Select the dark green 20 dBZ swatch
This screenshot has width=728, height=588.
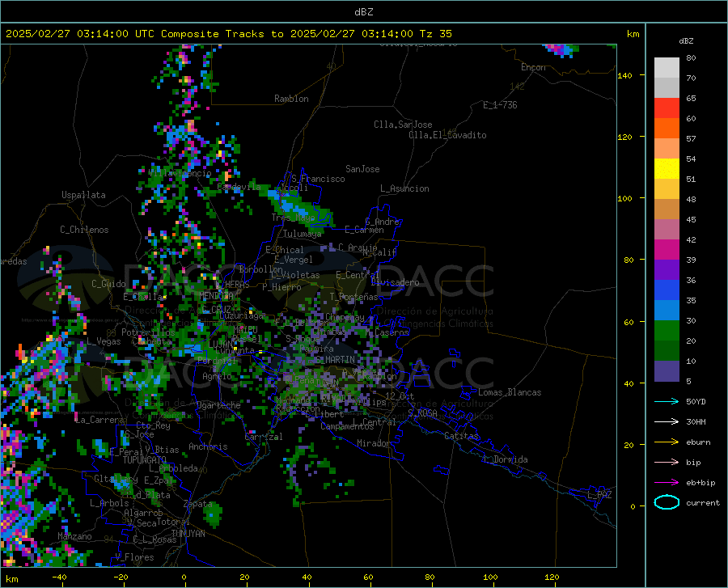click(667, 351)
